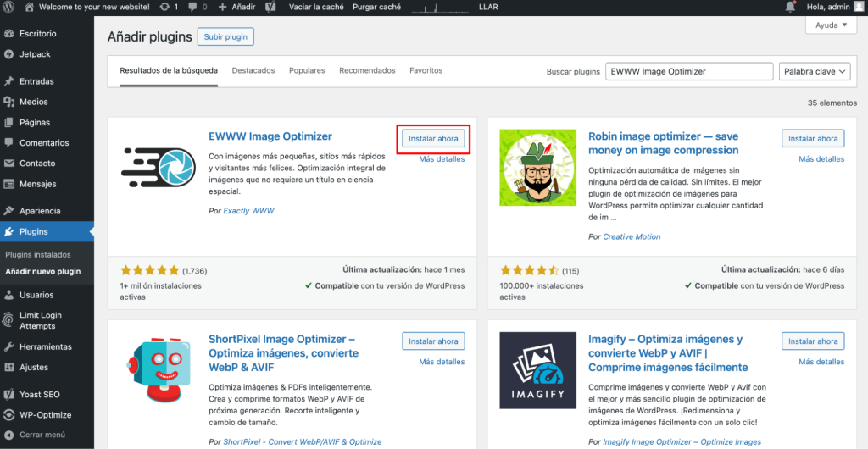Click the Mensajes sidebar icon

[x=8, y=184]
